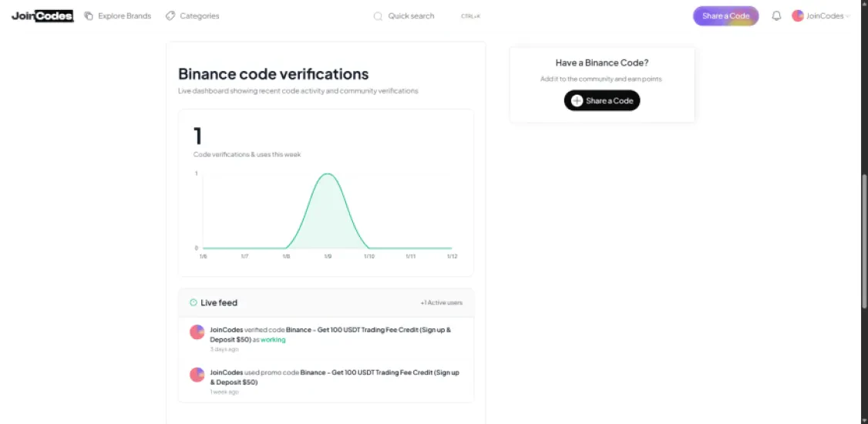Screen dimensions: 868x424
Task: Open the notifications bell
Action: (x=777, y=16)
